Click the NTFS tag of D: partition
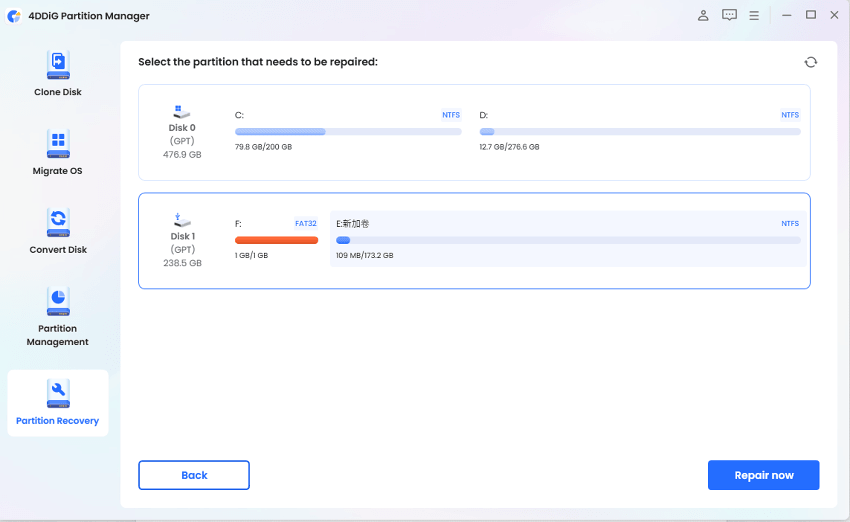 pyautogui.click(x=790, y=115)
